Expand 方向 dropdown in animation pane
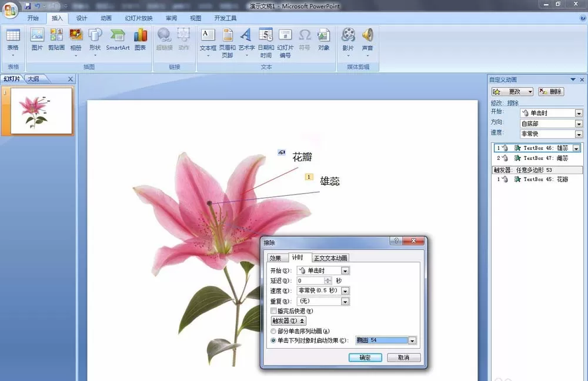The height and width of the screenshot is (381, 588). click(579, 123)
